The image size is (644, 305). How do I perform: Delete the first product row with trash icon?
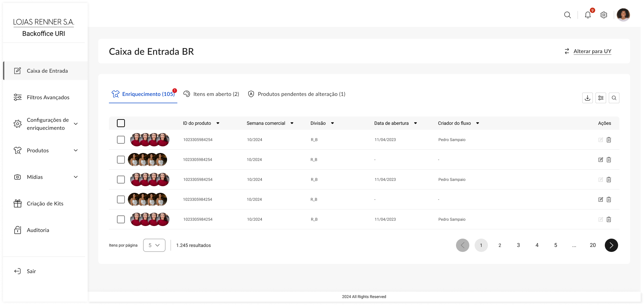(x=608, y=140)
